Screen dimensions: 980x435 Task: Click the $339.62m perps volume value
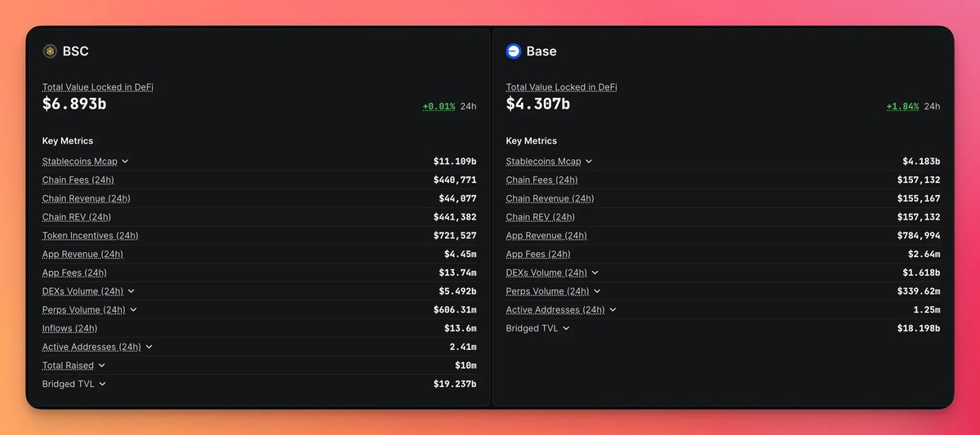[x=919, y=291]
